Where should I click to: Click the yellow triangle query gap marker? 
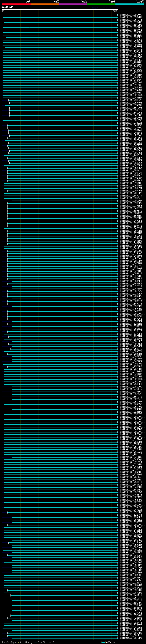tap(19, 642)
